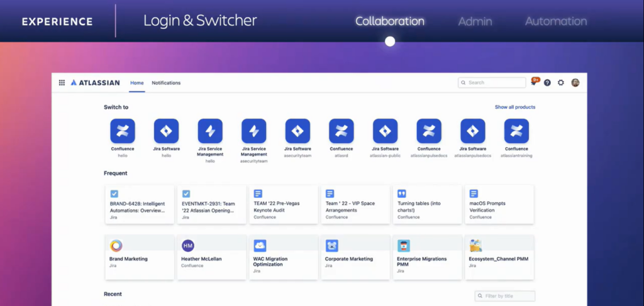This screenshot has width=644, height=306.
Task: Open TEAM '22 Pre-Vegas Keynote Audit page
Action: (284, 204)
